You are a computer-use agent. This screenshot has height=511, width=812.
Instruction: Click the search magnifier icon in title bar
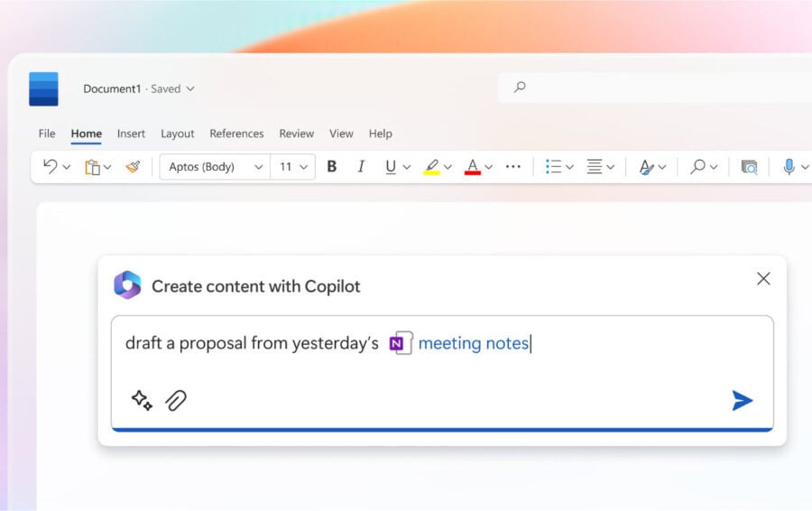(x=520, y=87)
